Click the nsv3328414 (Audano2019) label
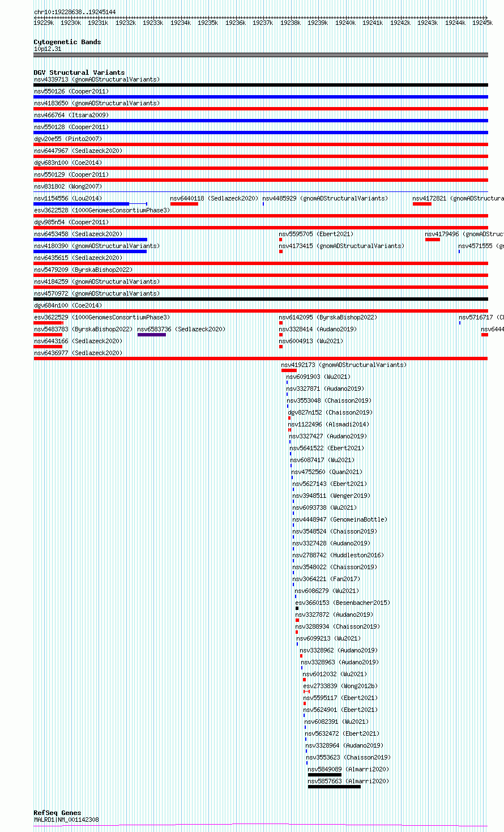This screenshot has width=504, height=832. click(x=318, y=329)
